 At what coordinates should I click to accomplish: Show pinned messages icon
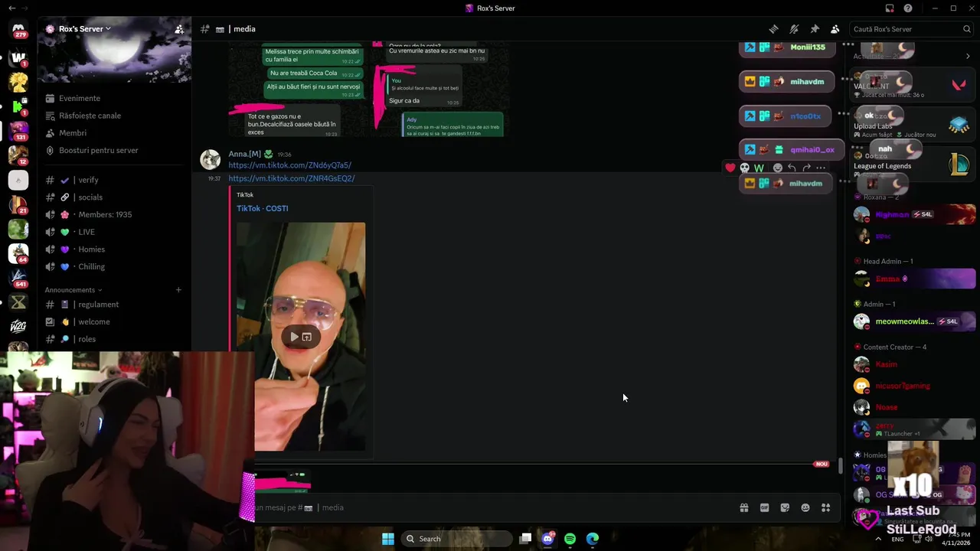click(x=815, y=29)
